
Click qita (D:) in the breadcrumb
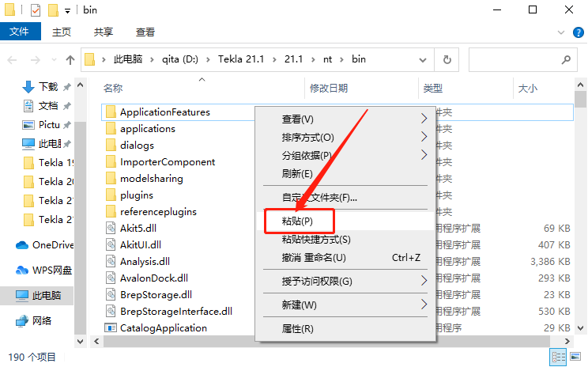point(180,59)
